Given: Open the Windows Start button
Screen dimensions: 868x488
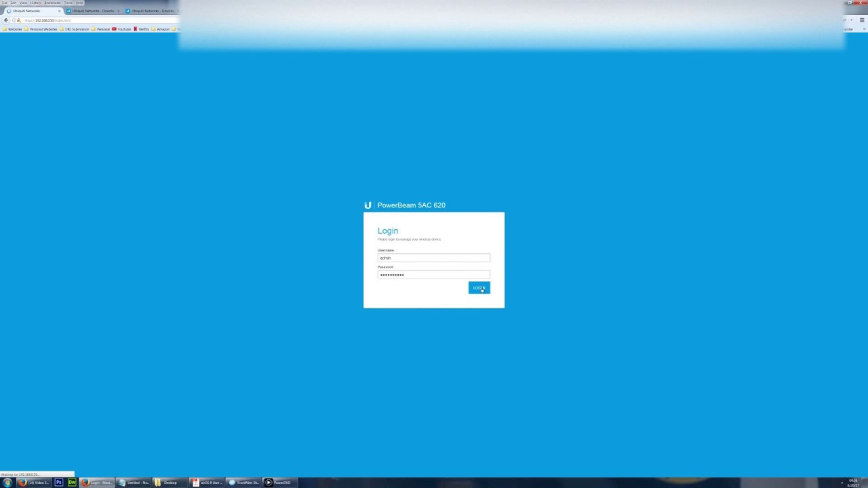Looking at the screenshot, I should [x=7, y=483].
